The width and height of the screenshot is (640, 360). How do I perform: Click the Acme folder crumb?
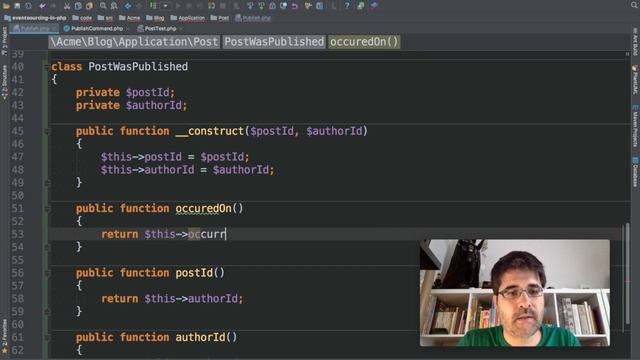click(x=129, y=18)
